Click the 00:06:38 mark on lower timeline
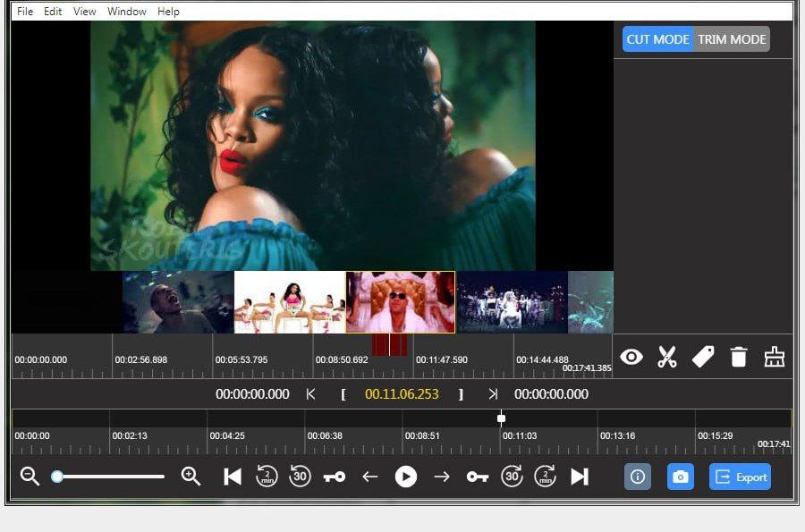Image resolution: width=805 pixels, height=532 pixels. pyautogui.click(x=325, y=435)
